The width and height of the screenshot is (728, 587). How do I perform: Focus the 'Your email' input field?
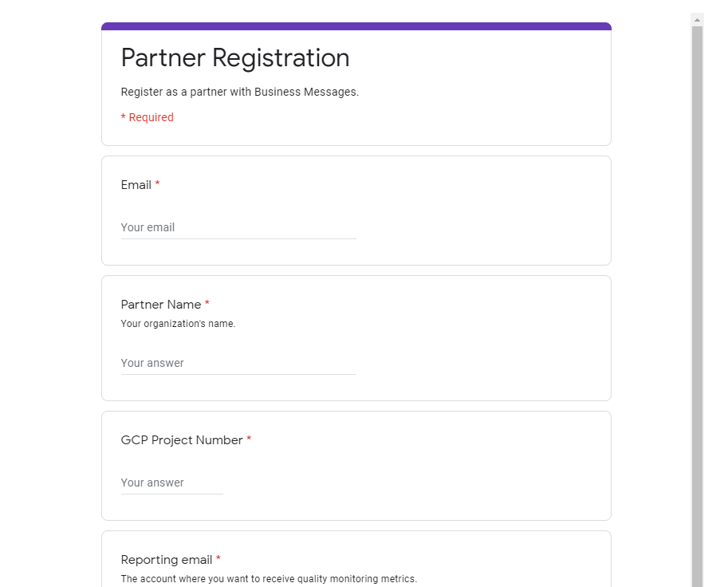[x=238, y=227]
